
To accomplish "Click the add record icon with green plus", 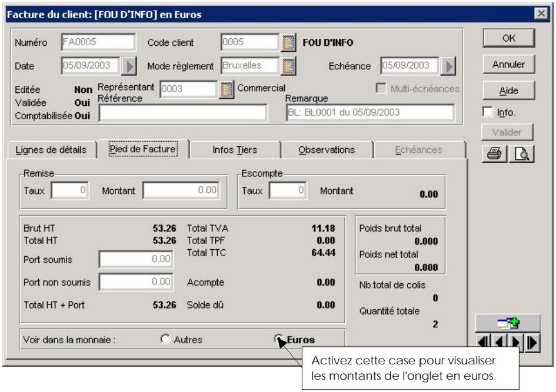I will [508, 323].
